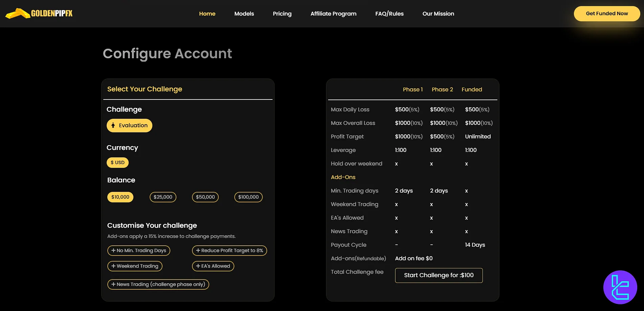Open the Pricing page from the navigation
The width and height of the screenshot is (644, 311).
tap(282, 14)
